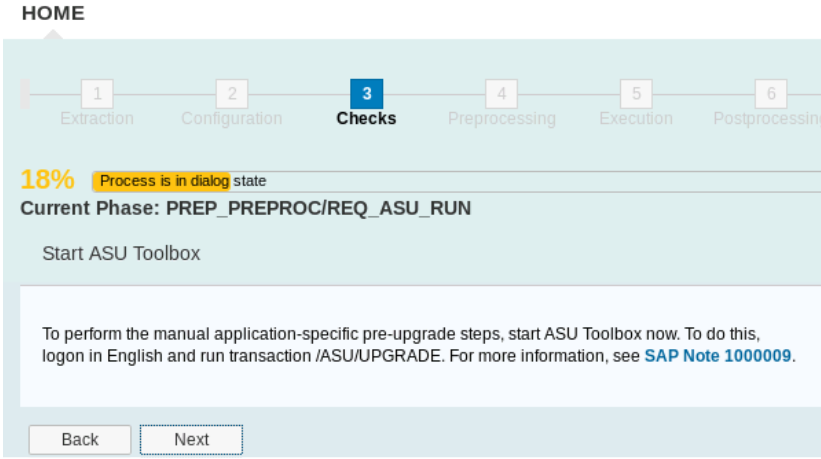This screenshot has width=821, height=459.
Task: Select roadmap step 2 box
Action: (x=232, y=94)
